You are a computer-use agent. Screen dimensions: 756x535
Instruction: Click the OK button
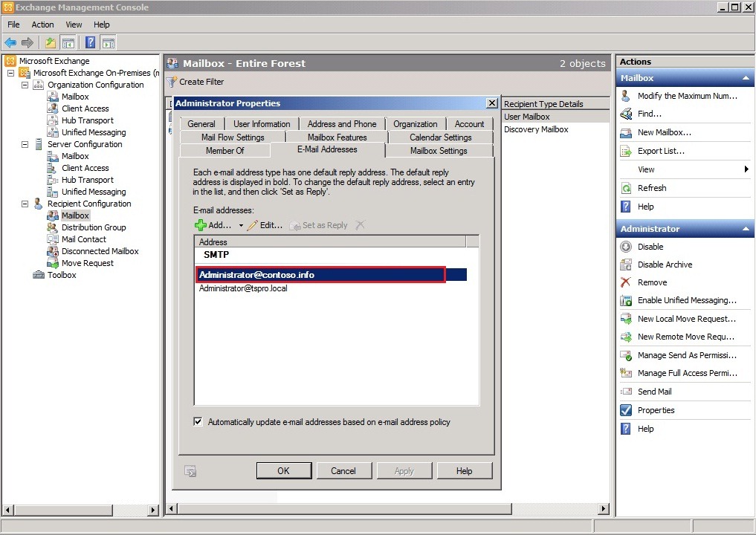coord(283,471)
